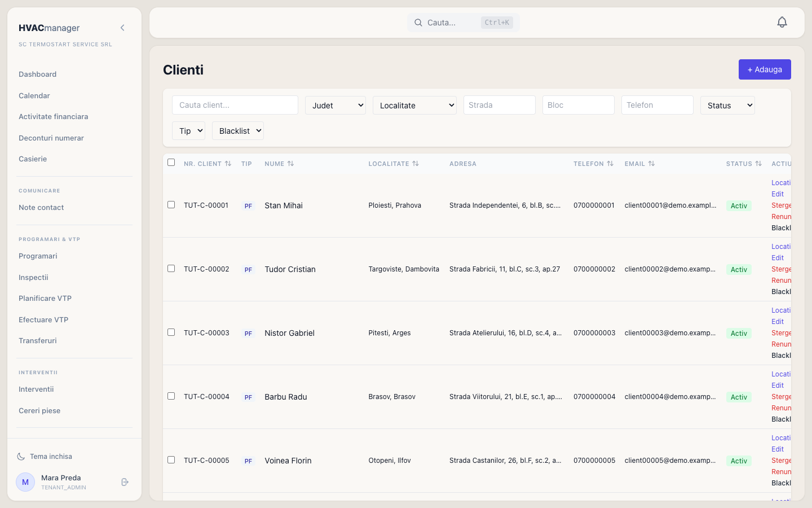The height and width of the screenshot is (508, 812).
Task: Go to Programari
Action: 38,256
